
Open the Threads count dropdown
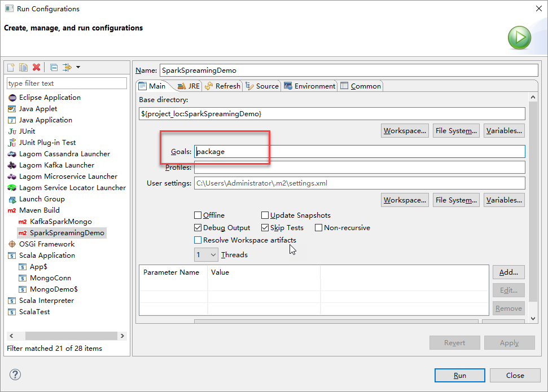tap(206, 255)
